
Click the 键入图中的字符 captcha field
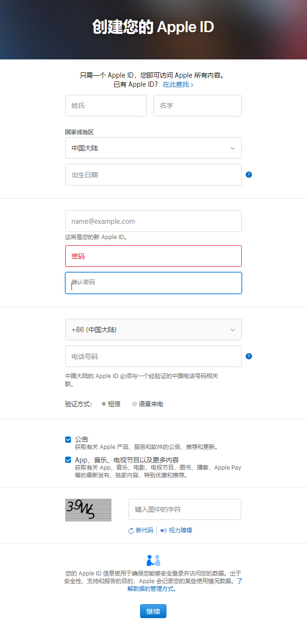click(185, 509)
